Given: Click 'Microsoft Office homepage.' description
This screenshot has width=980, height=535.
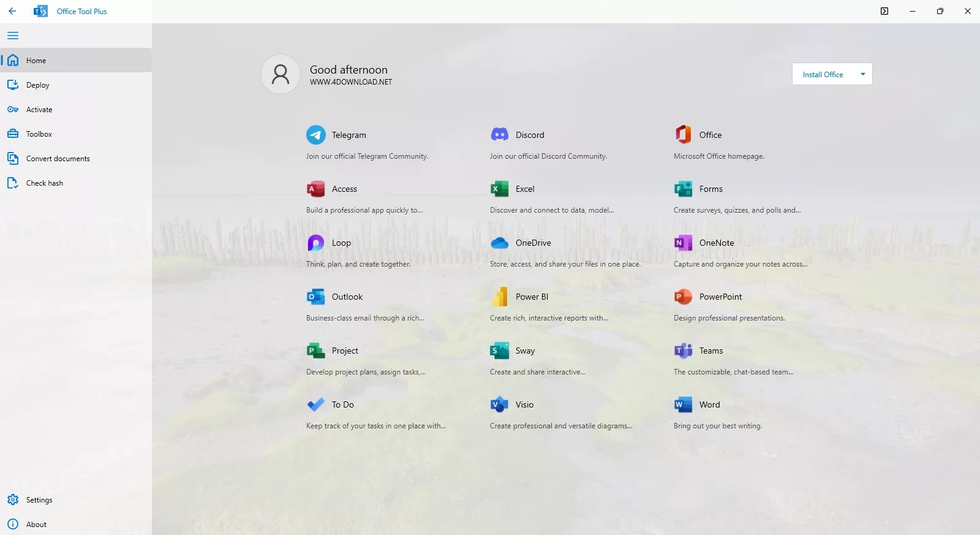Looking at the screenshot, I should [x=718, y=156].
